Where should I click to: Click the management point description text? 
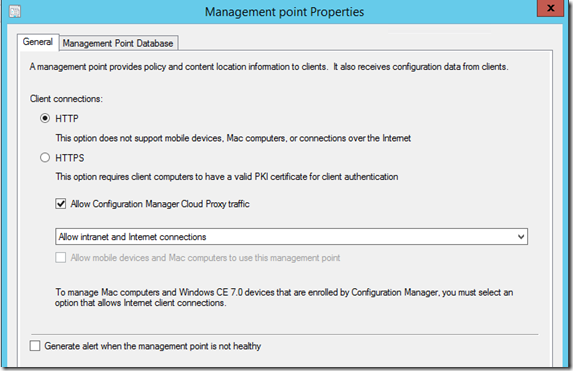click(x=269, y=67)
